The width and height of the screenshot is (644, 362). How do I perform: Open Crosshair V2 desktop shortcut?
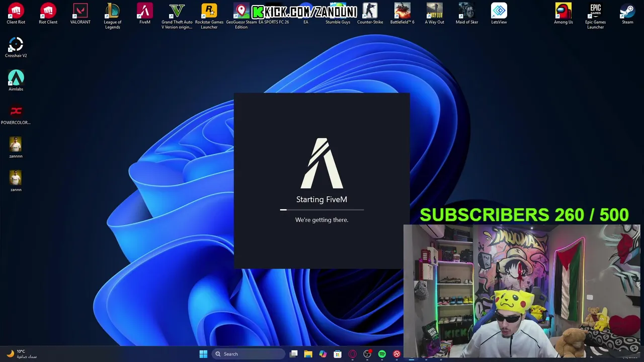(x=16, y=47)
